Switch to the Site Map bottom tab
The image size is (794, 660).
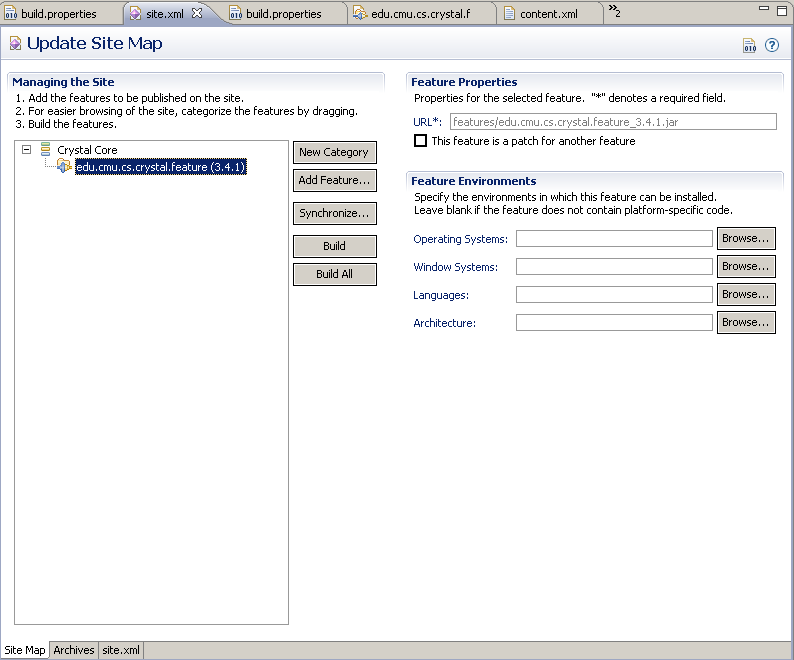25,650
